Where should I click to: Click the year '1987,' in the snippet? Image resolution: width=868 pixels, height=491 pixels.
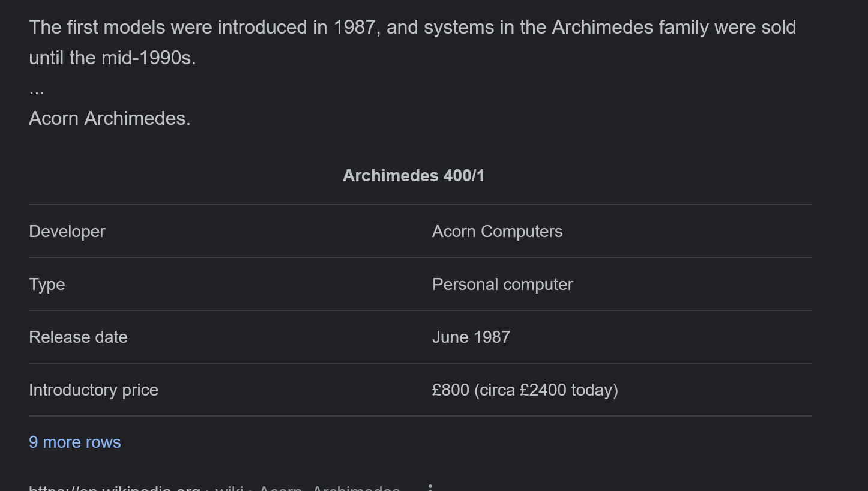(x=357, y=28)
